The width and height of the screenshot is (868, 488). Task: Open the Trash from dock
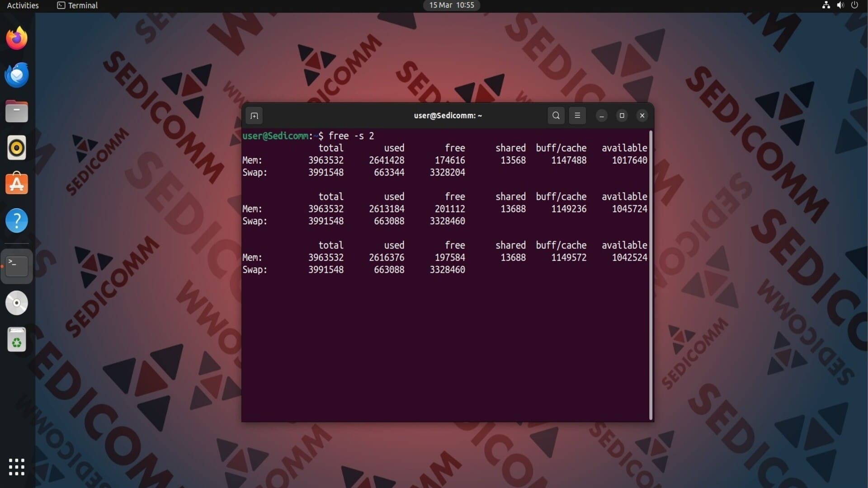(x=17, y=340)
